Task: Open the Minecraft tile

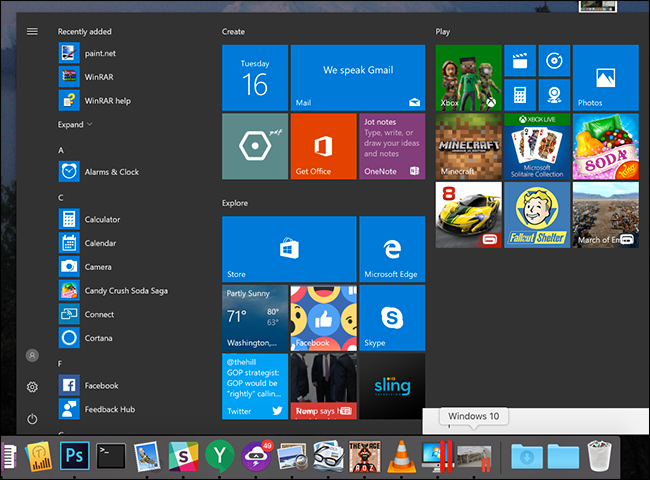Action: (467, 145)
